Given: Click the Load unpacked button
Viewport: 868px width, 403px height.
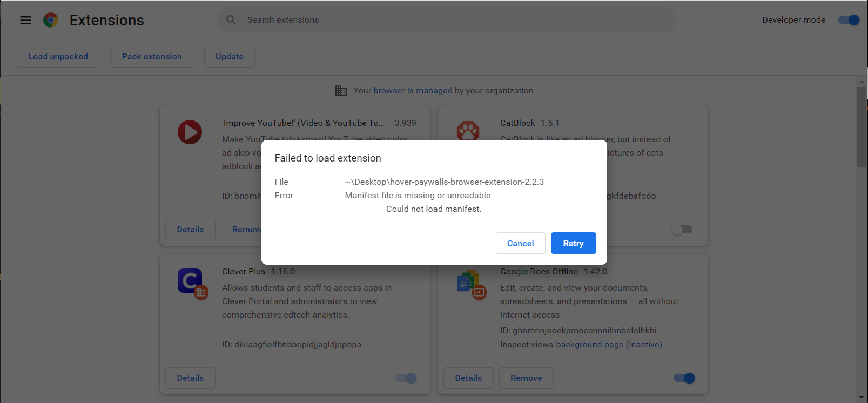Looking at the screenshot, I should 58,57.
